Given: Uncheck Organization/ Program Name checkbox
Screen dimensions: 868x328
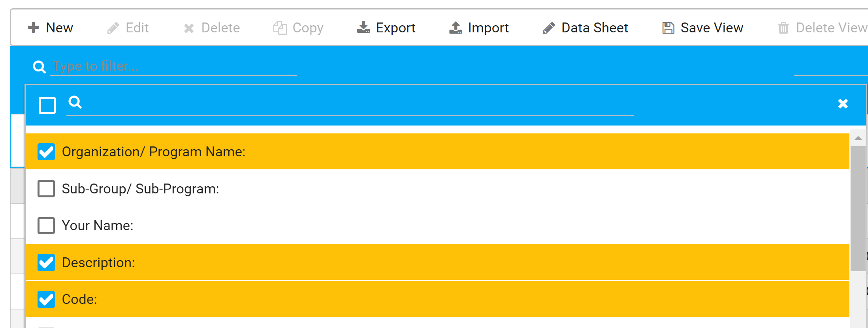Looking at the screenshot, I should 46,152.
